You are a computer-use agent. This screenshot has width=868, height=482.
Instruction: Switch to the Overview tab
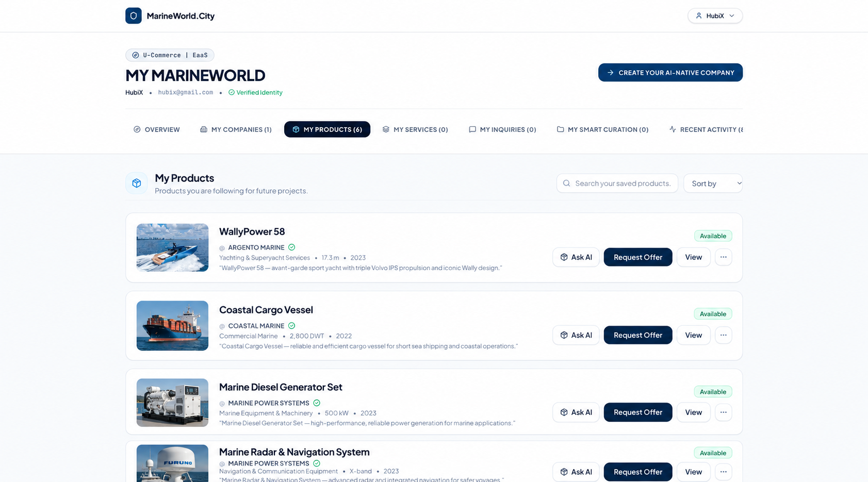(x=157, y=129)
